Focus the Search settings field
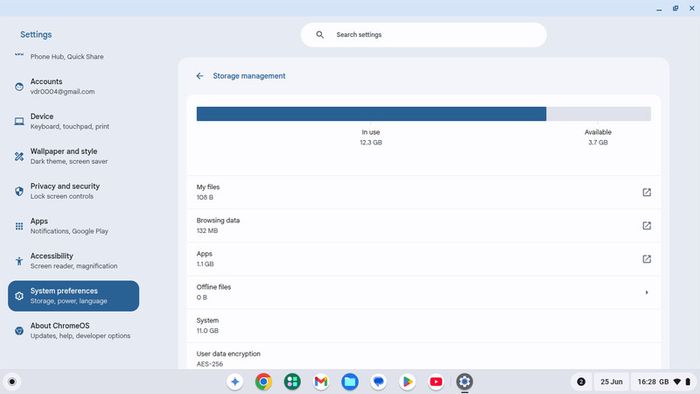The image size is (700, 394). (x=424, y=35)
